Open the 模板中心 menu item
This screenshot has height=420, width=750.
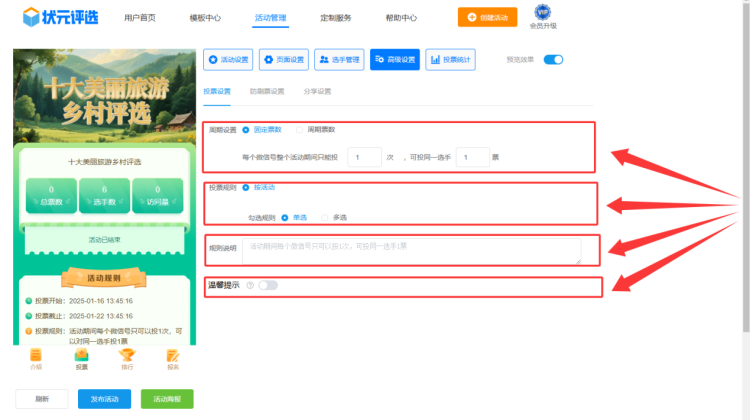coord(205,18)
